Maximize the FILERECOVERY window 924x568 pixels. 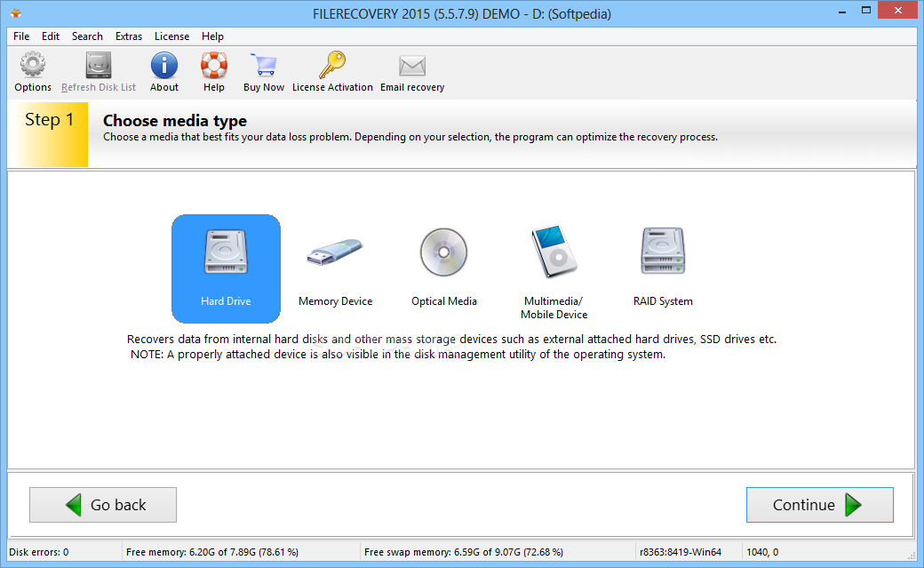pos(865,12)
